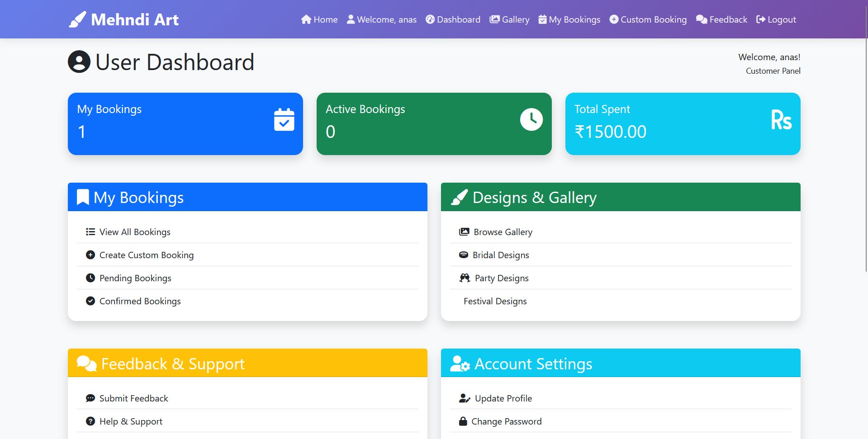The image size is (868, 439).
Task: Click the user avatar icon beside User Dashboard
Action: pyautogui.click(x=79, y=61)
